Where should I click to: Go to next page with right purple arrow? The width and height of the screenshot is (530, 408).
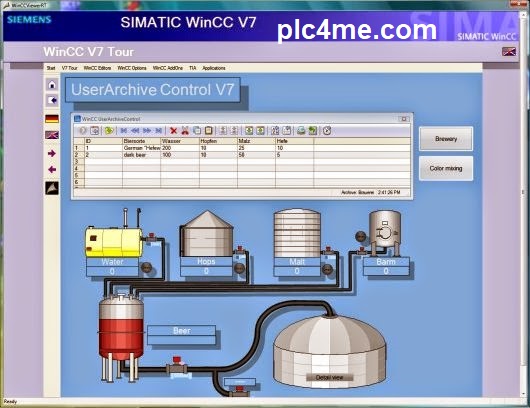[x=52, y=153]
